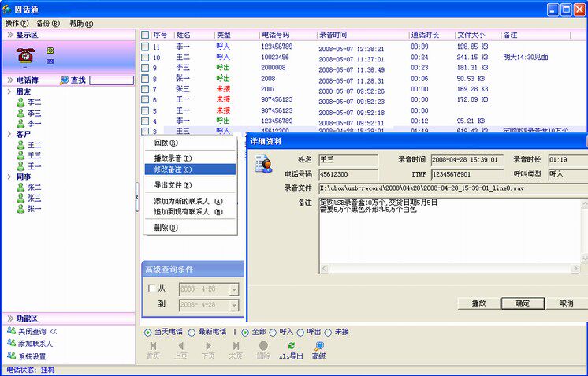Click the 确定 button to confirm
Screen dimensions: 588x376
[x=522, y=303]
